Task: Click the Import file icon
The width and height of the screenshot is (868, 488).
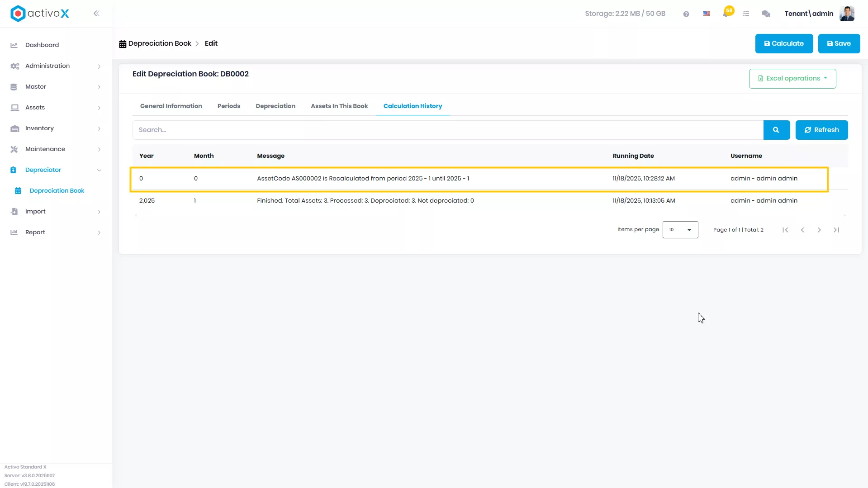Action: [14, 212]
